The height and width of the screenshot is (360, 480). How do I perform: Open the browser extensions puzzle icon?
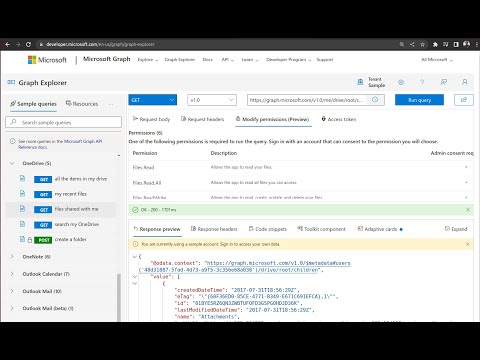pos(435,44)
